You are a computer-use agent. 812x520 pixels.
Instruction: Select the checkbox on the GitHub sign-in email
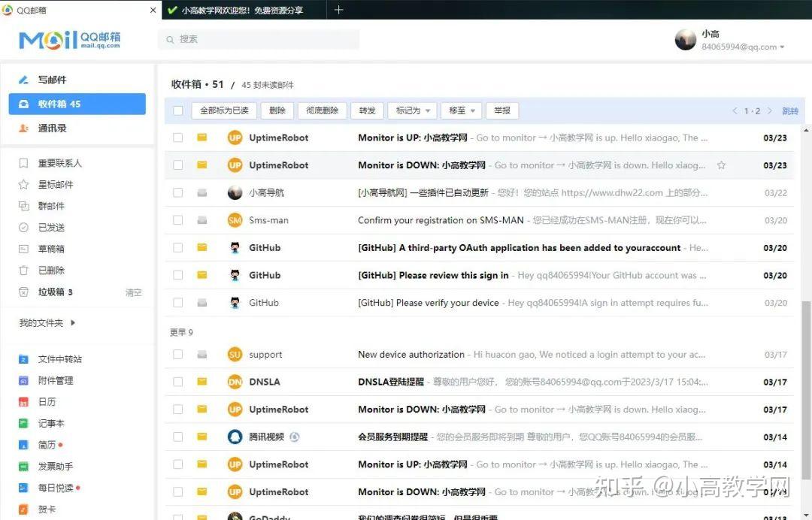[177, 275]
